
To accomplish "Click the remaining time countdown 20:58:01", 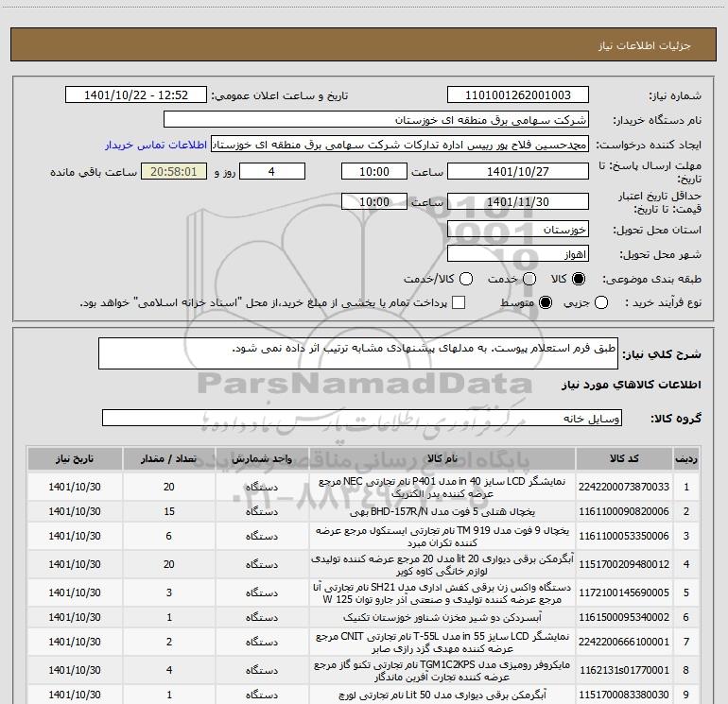I will 172,172.
